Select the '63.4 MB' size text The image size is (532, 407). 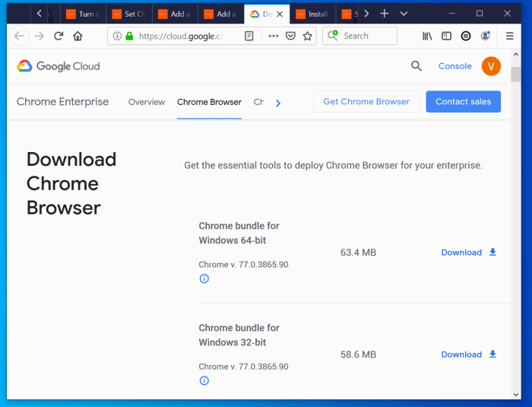tap(358, 253)
